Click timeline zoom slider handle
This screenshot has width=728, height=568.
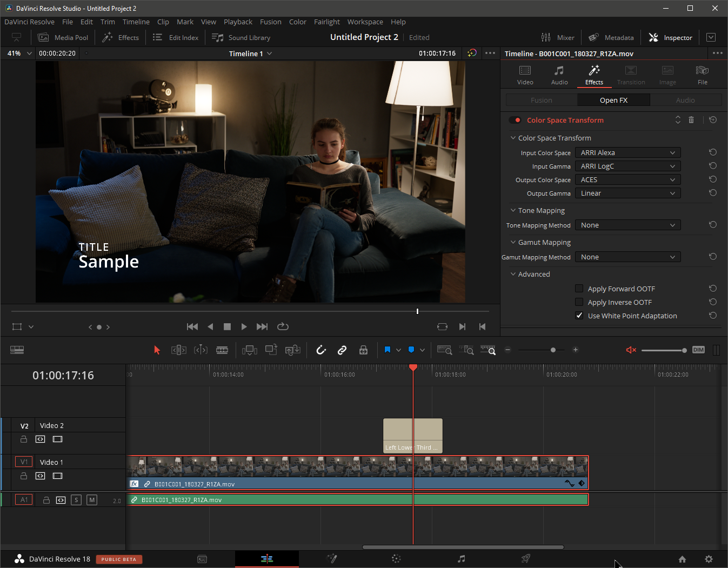(553, 350)
